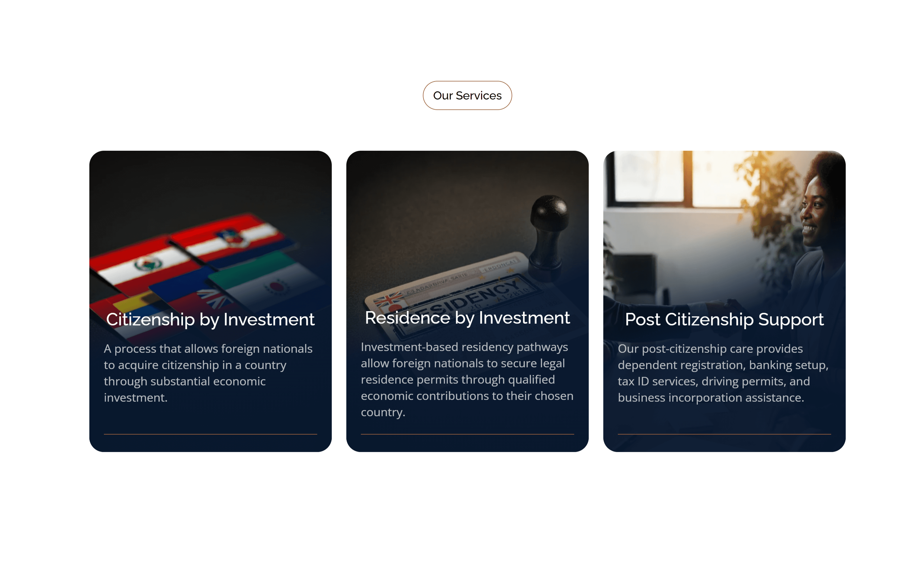Click the orange divider under citizenship card
924x572 pixels.
tap(210, 434)
